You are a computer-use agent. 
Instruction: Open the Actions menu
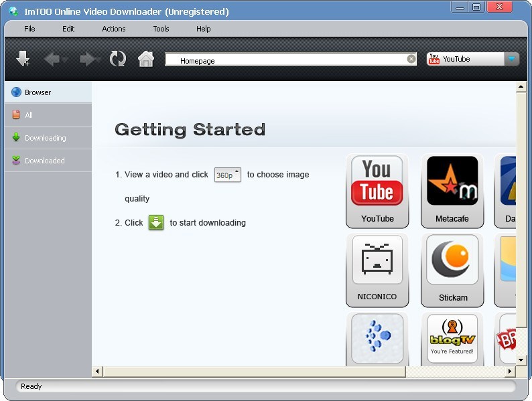click(114, 29)
